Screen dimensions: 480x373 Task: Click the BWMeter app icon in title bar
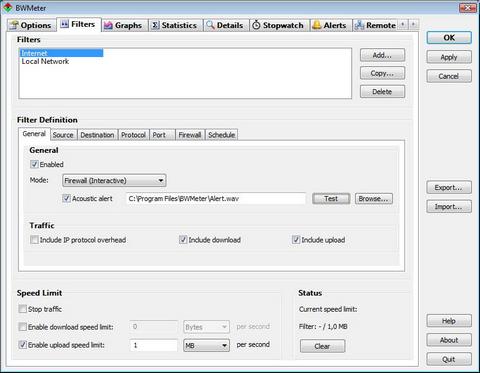8,7
